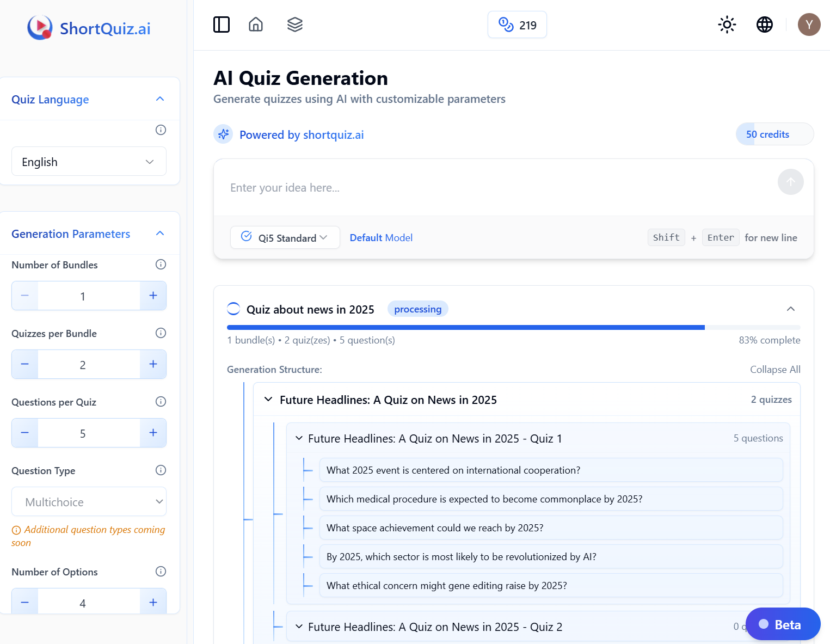Click the Quizzes per Bundle value field
The width and height of the screenshot is (830, 644).
click(x=89, y=364)
